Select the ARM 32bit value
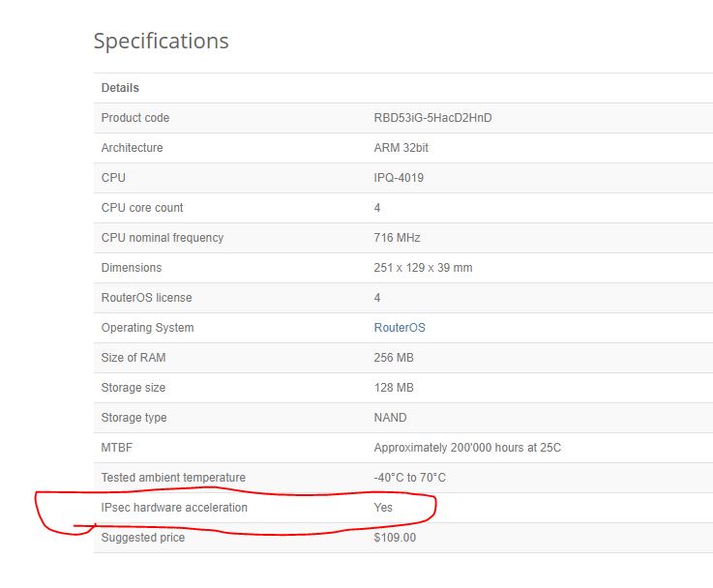713x588 pixels. pos(401,148)
